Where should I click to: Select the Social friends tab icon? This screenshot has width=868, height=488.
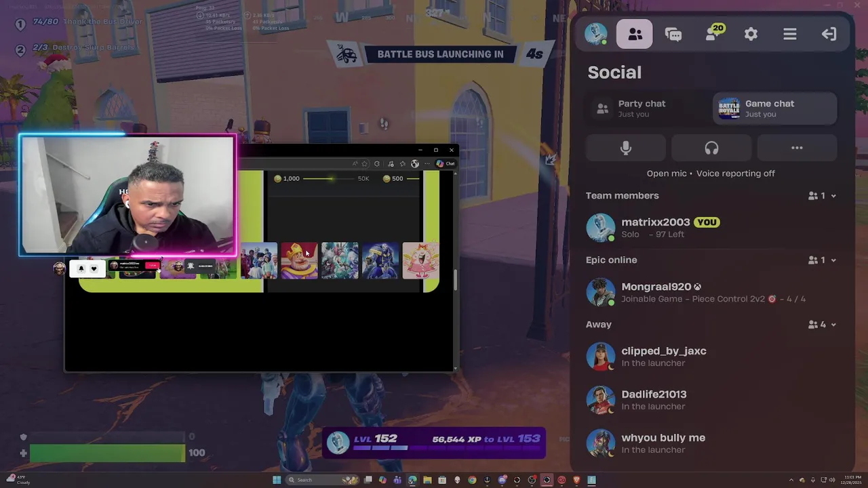coord(635,34)
